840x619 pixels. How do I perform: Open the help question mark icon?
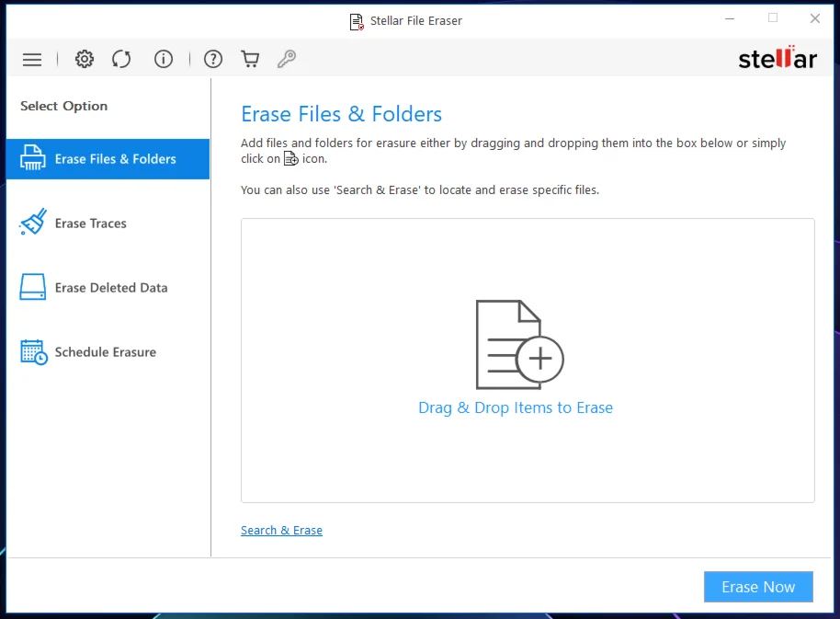(x=213, y=60)
